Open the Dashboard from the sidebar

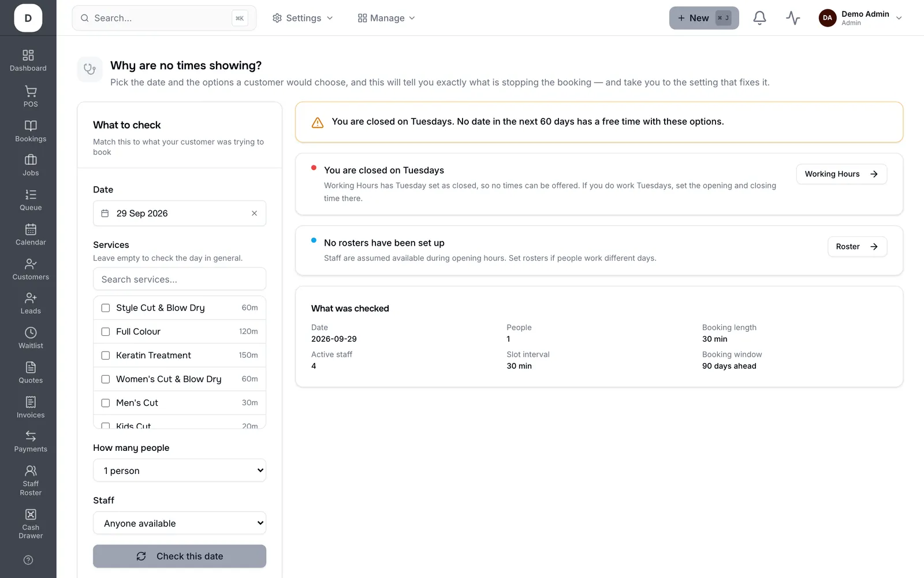28,61
